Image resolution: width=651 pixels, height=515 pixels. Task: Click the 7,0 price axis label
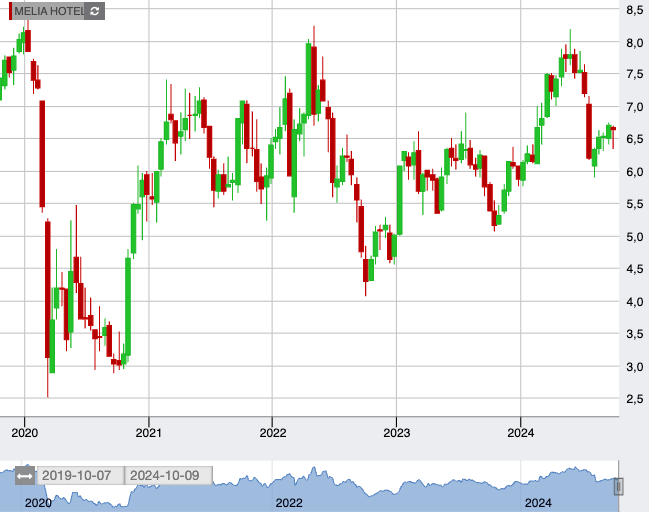tap(634, 107)
